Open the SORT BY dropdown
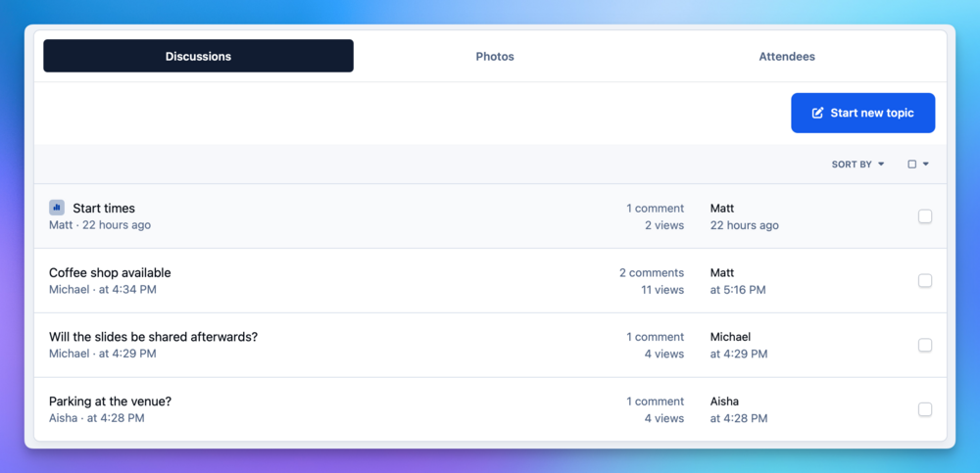Image resolution: width=980 pixels, height=473 pixels. (857, 165)
